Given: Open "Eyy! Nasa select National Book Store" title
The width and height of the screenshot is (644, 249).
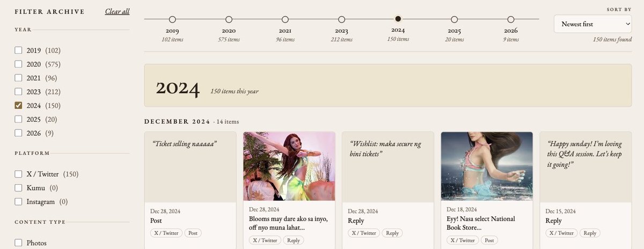Looking at the screenshot, I should coord(481,223).
